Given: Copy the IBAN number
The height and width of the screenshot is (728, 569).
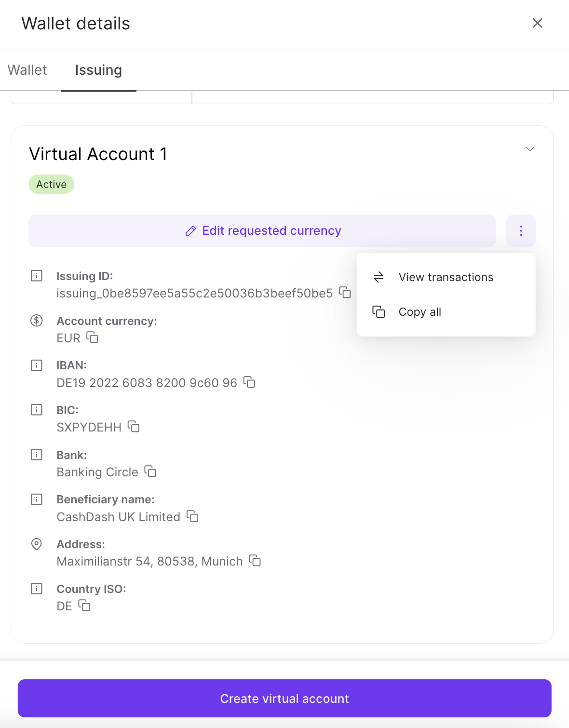Looking at the screenshot, I should [250, 383].
